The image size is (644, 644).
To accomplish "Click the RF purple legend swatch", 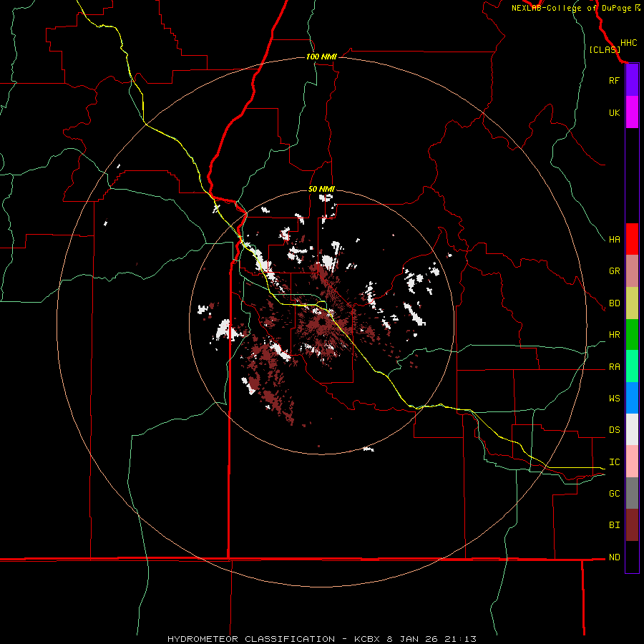I will click(x=632, y=80).
